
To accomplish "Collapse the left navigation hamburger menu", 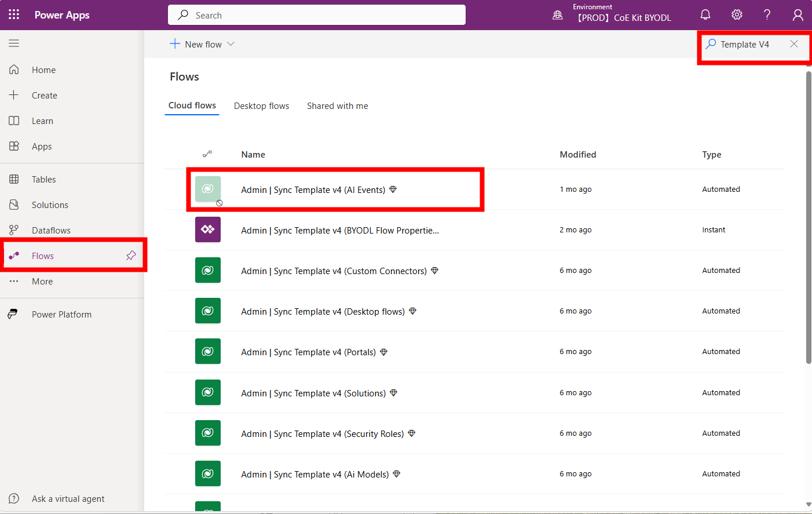I will coord(14,43).
